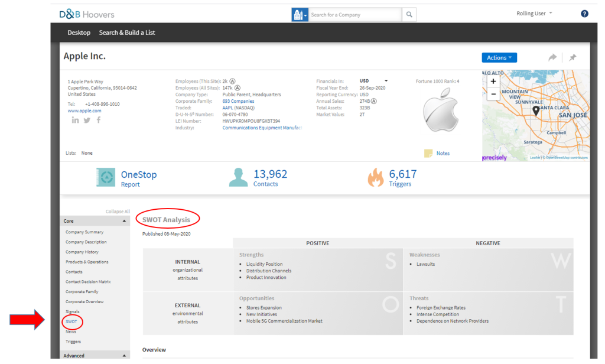The height and width of the screenshot is (364, 605).
Task: Open the Notes sticky note icon
Action: pos(428,153)
